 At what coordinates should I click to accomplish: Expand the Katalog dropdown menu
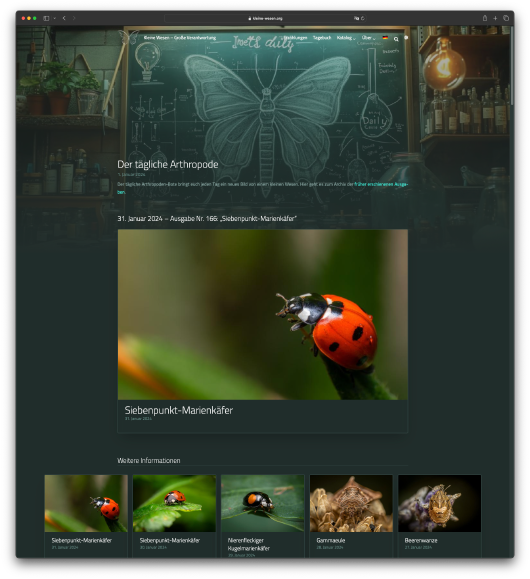pos(346,38)
